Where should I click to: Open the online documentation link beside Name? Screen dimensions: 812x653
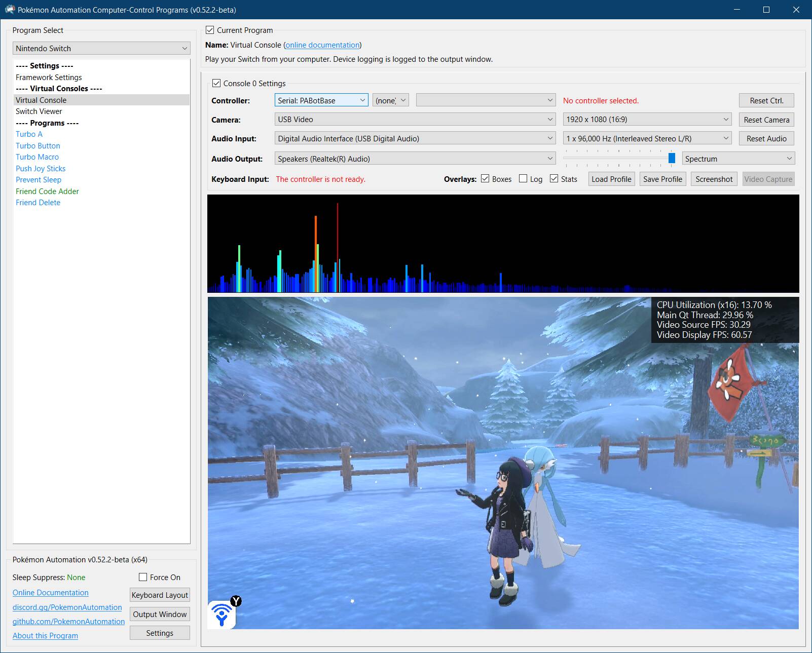322,45
